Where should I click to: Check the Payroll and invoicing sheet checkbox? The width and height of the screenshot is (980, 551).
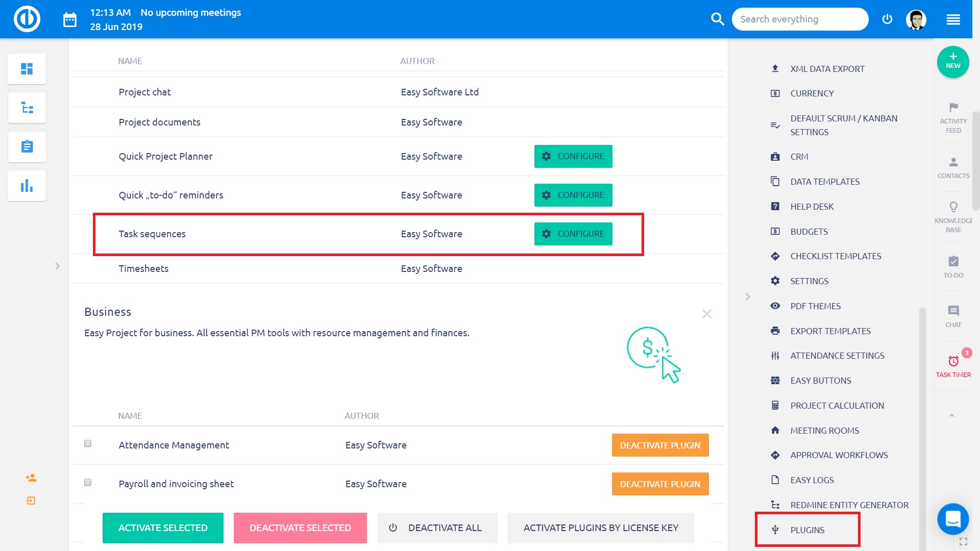(x=87, y=482)
